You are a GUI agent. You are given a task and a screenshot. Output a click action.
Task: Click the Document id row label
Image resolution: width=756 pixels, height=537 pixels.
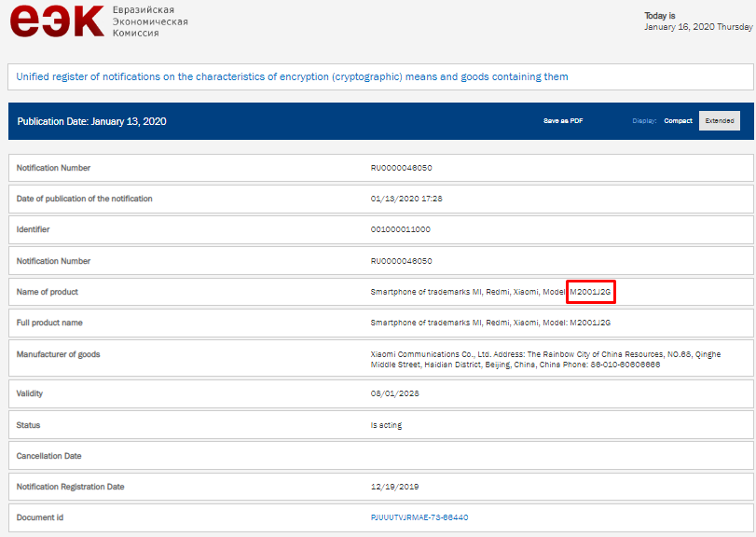pyautogui.click(x=40, y=517)
